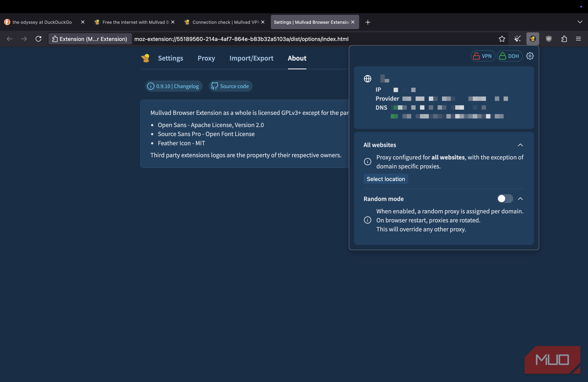Close the Settings Mullvad Browser Extension tab
This screenshot has height=382, width=588.
pyautogui.click(x=353, y=22)
